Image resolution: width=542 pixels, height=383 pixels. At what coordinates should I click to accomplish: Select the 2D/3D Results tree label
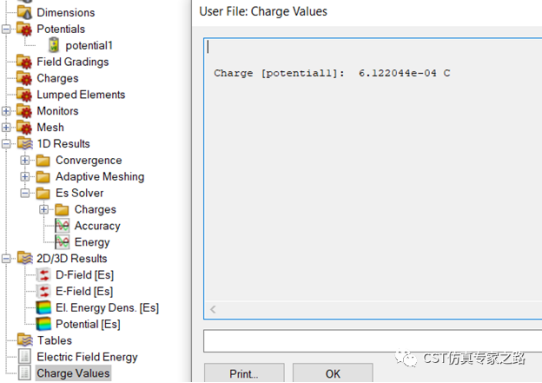(72, 259)
